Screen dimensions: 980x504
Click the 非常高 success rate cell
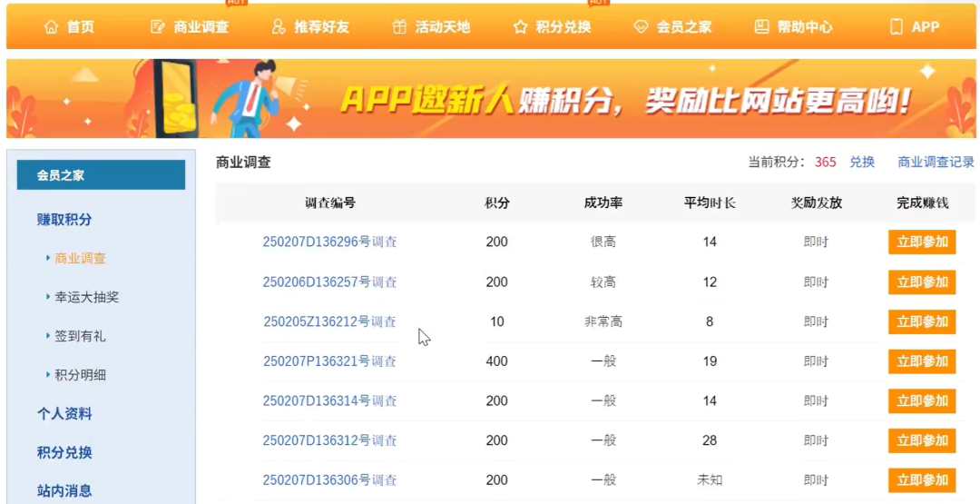click(x=603, y=321)
